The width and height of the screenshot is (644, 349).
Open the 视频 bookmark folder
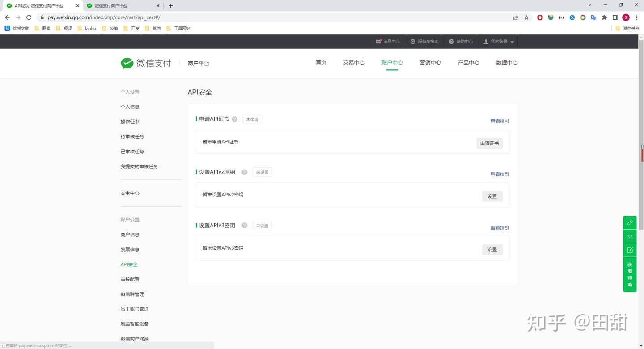tap(64, 28)
